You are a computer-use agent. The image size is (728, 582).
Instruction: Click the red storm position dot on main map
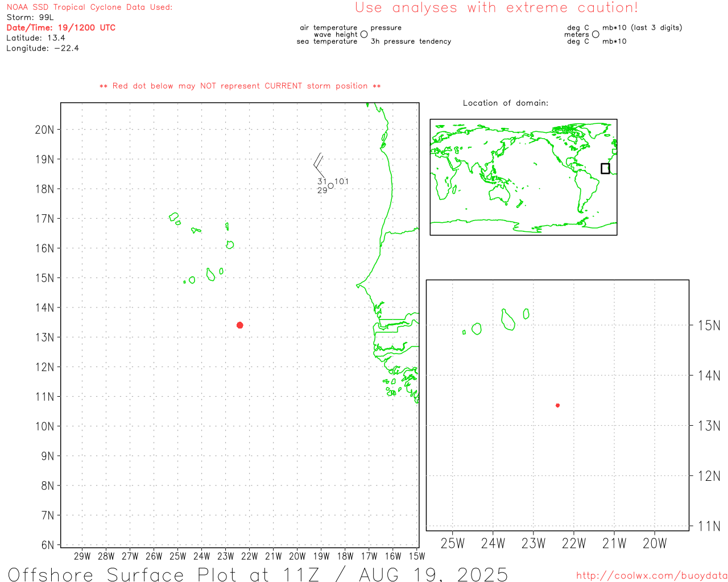point(240,325)
